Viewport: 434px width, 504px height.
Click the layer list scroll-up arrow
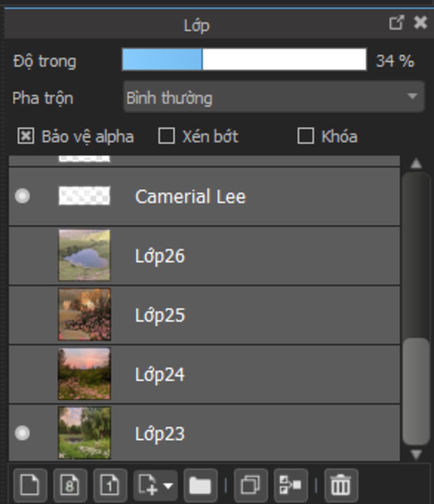416,164
